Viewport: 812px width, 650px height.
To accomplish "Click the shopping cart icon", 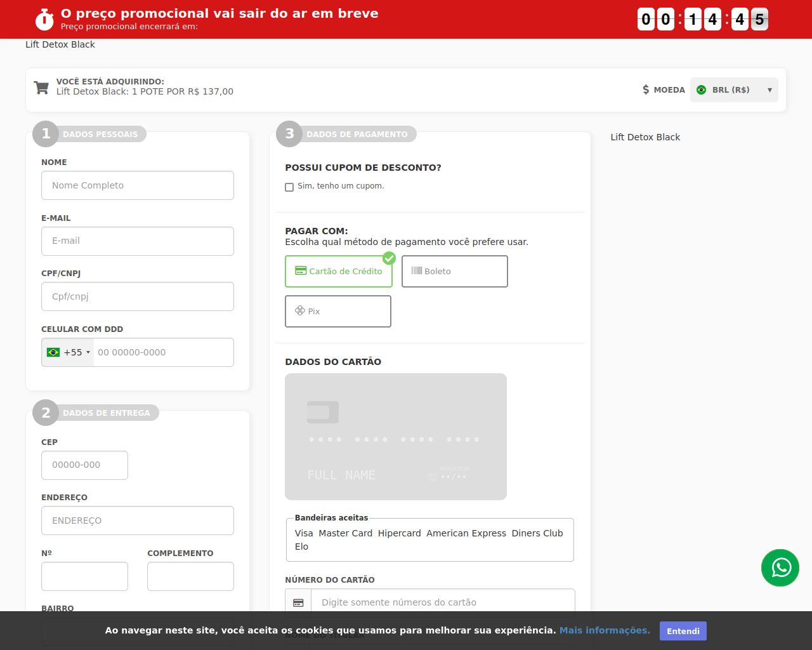I will click(x=41, y=88).
